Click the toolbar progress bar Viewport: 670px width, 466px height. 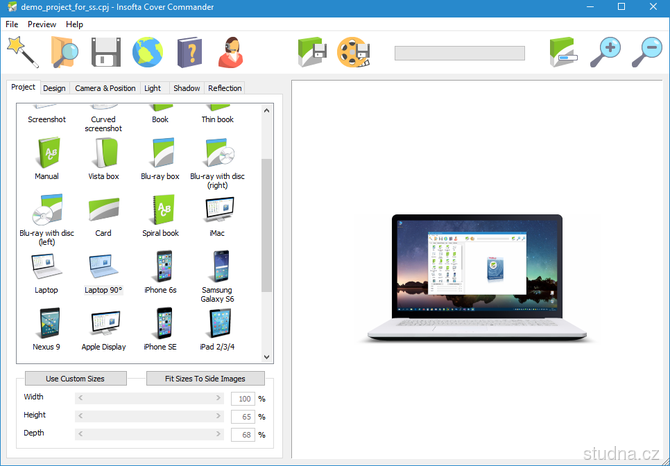[x=460, y=53]
